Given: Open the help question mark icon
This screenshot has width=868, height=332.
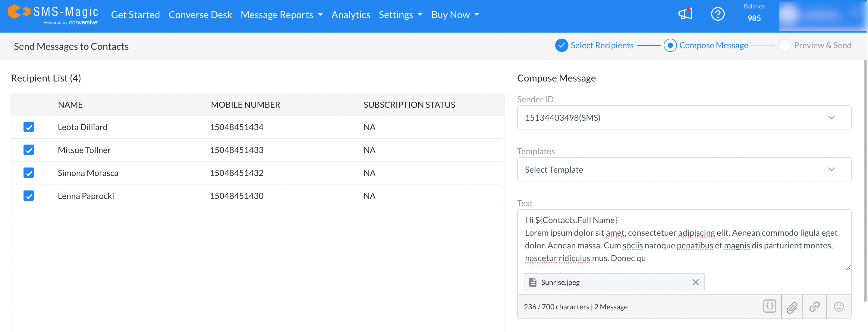Looking at the screenshot, I should point(717,14).
